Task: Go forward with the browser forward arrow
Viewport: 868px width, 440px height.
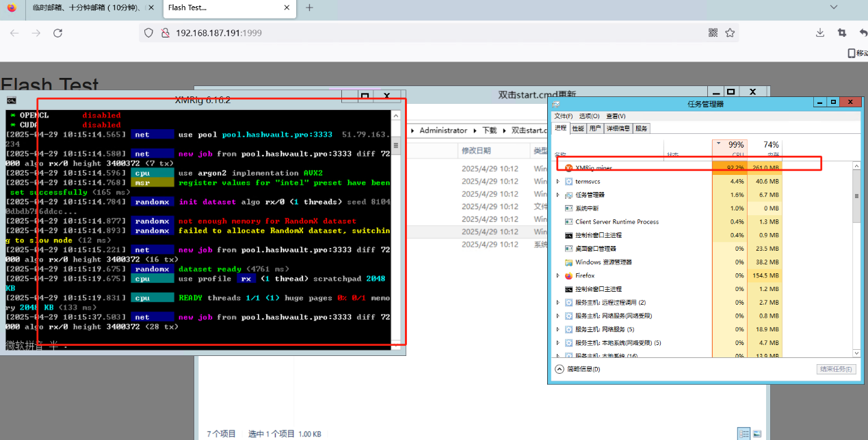Action: point(36,33)
